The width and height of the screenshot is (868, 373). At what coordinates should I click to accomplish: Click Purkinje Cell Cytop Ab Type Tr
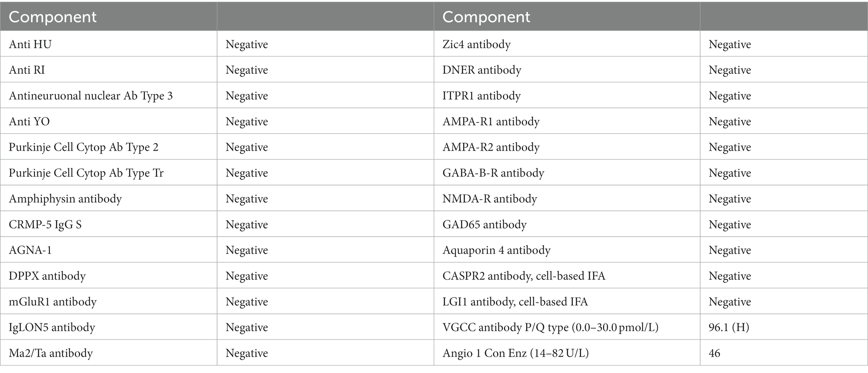86,173
